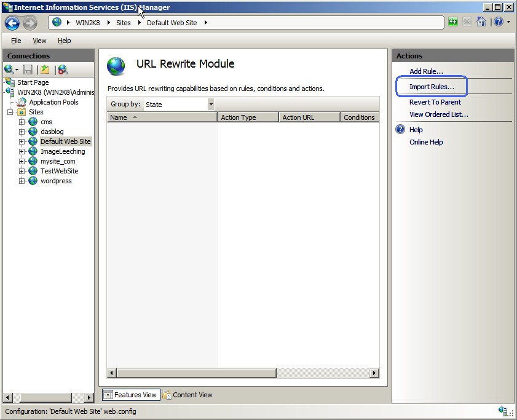517x420 pixels.
Task: Click the IIS Manager title bar icon
Action: [7, 7]
